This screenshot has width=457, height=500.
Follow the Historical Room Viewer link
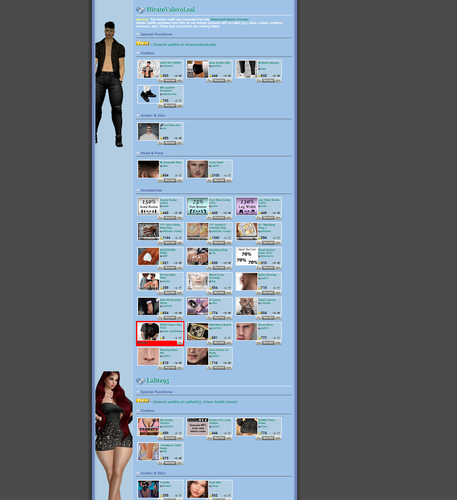click(x=229, y=19)
